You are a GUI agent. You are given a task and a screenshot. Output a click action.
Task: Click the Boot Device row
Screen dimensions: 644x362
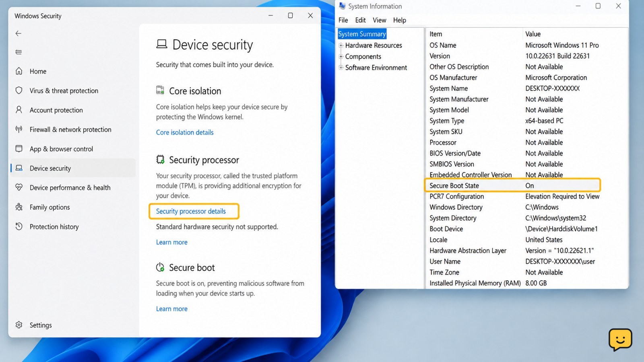pos(526,229)
